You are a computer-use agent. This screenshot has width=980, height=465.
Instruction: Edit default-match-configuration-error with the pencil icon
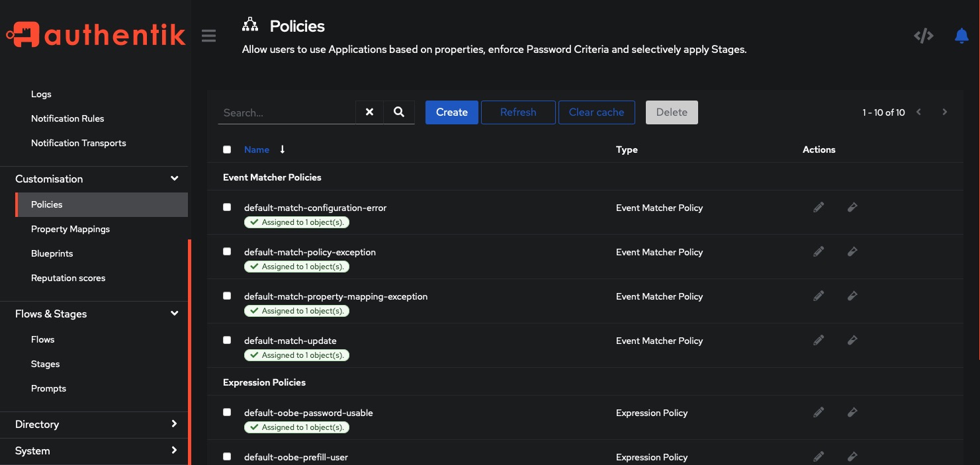tap(819, 207)
